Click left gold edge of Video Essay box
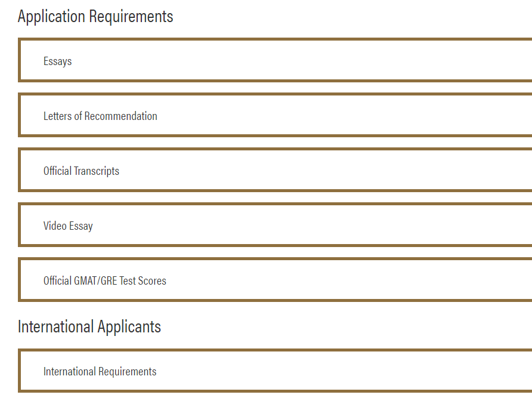 coord(20,225)
